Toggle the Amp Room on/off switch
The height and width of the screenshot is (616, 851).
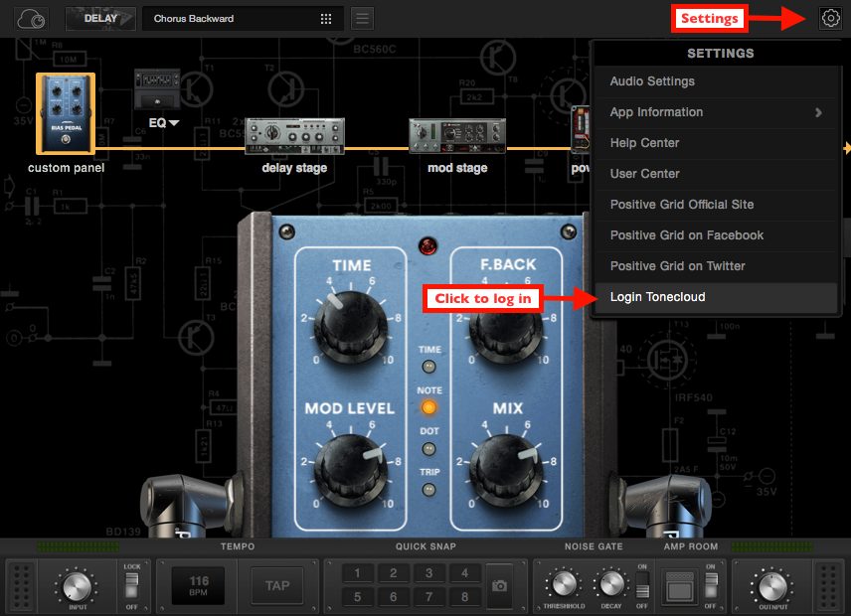(x=710, y=586)
